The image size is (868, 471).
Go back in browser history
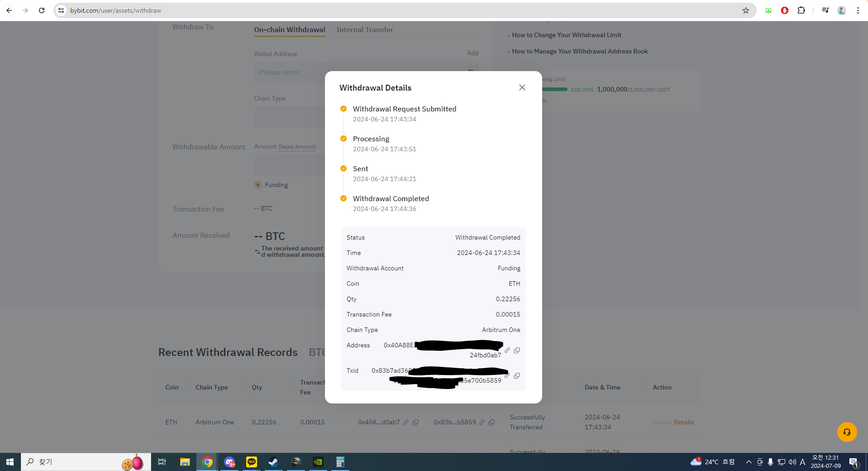coord(9,10)
